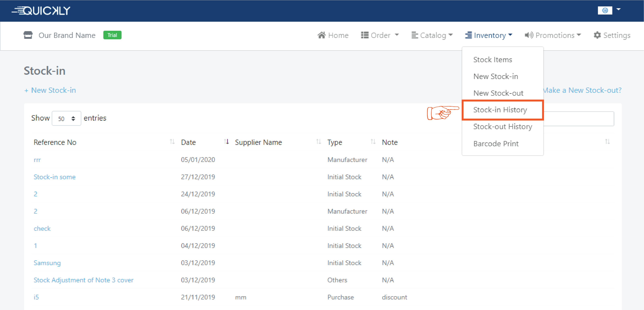Select Stock-in History menu item
Viewport: 644px width, 310px height.
tap(500, 110)
